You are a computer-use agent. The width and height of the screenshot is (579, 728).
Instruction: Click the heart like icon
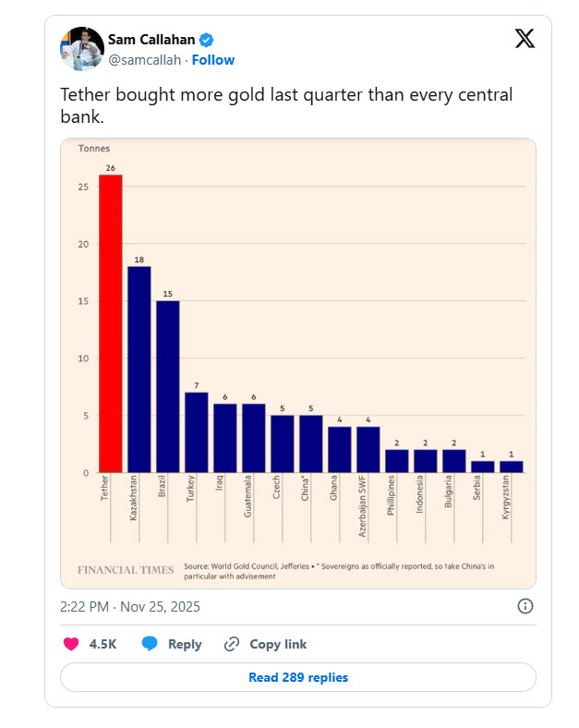point(71,644)
